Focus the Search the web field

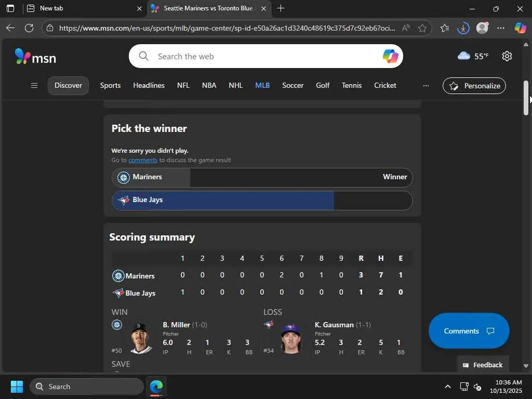point(265,56)
